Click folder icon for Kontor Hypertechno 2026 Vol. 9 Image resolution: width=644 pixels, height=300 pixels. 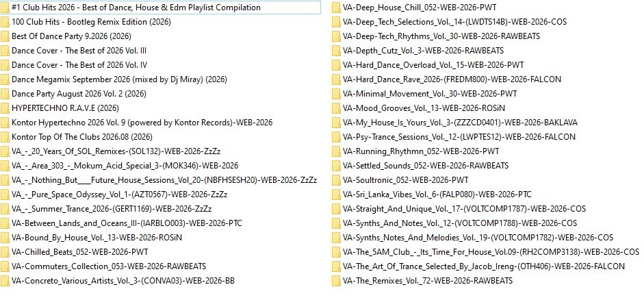click(x=5, y=123)
